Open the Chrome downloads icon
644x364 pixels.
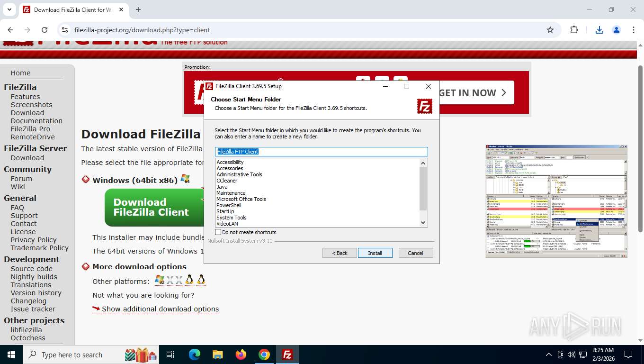[x=599, y=30]
